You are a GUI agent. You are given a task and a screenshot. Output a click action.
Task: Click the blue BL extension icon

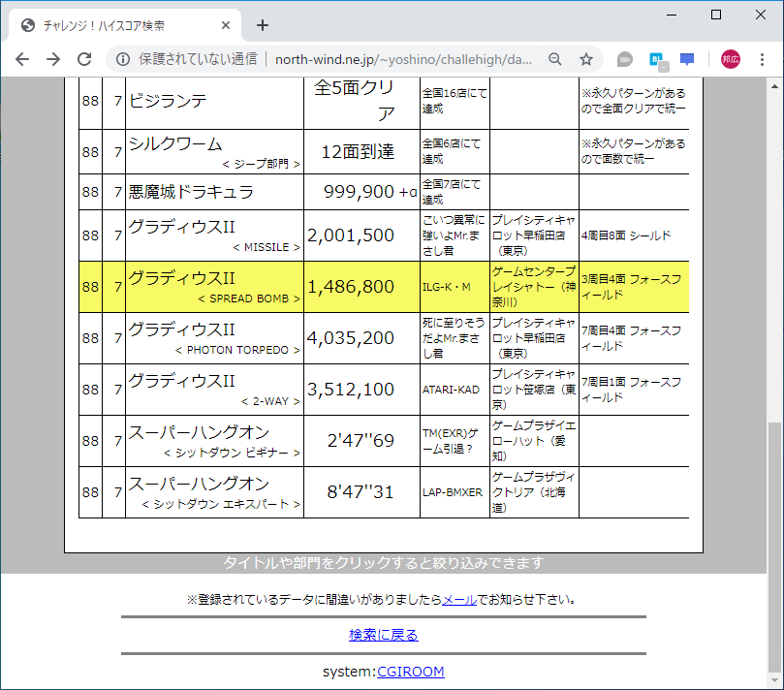click(654, 59)
